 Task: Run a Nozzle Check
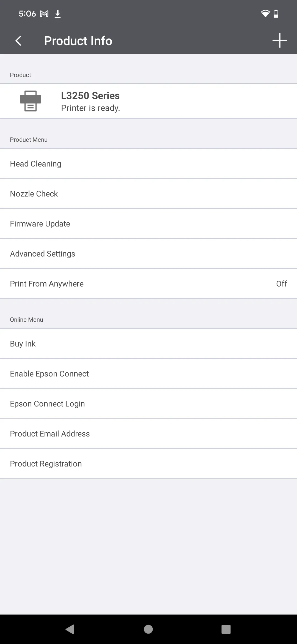coord(148,193)
